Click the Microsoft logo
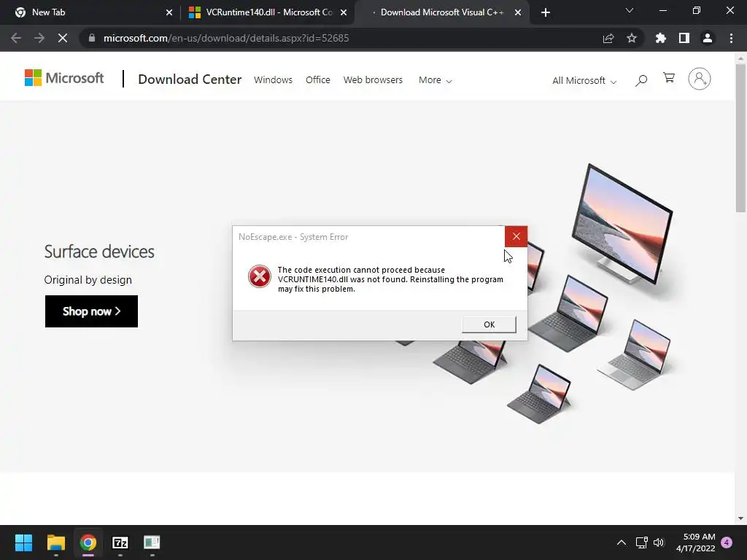This screenshot has height=560, width=747. click(x=64, y=78)
